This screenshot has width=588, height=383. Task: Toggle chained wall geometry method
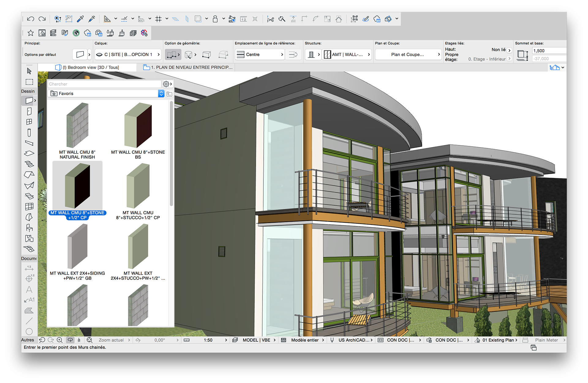pos(172,55)
